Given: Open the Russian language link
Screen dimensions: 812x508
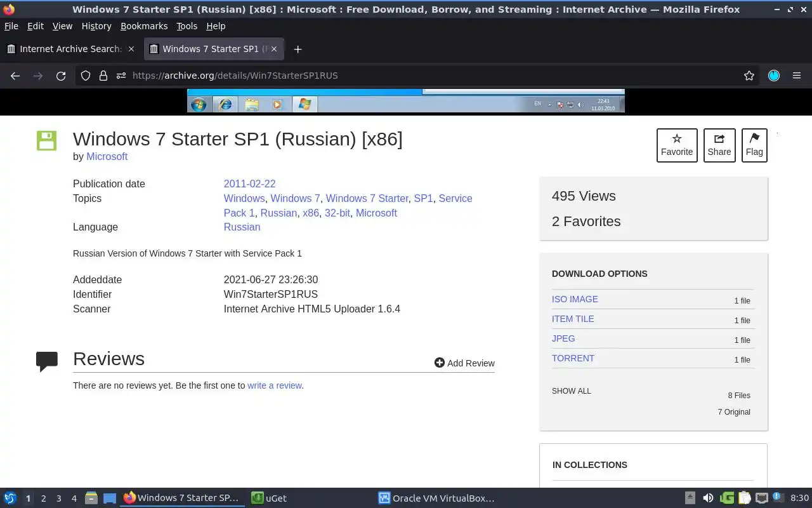Looking at the screenshot, I should (242, 227).
